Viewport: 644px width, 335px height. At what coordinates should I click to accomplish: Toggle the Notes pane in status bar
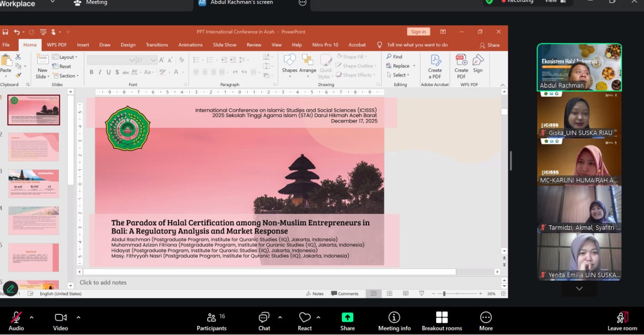(314, 294)
